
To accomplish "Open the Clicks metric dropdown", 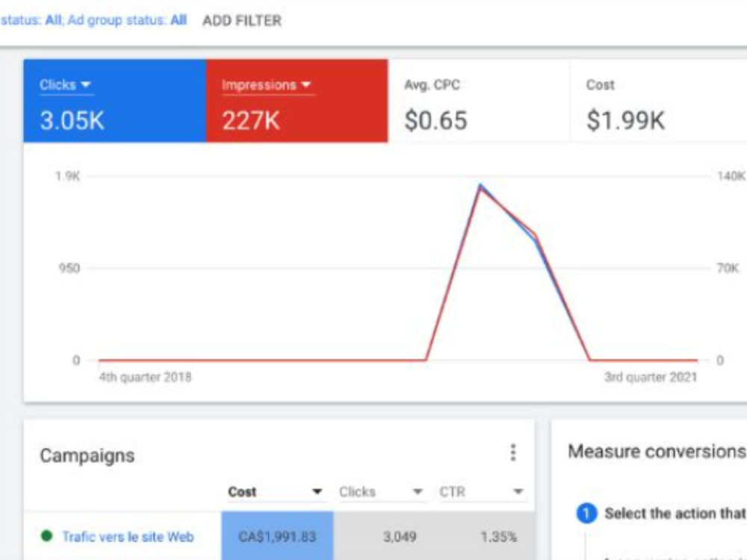I will pos(65,85).
